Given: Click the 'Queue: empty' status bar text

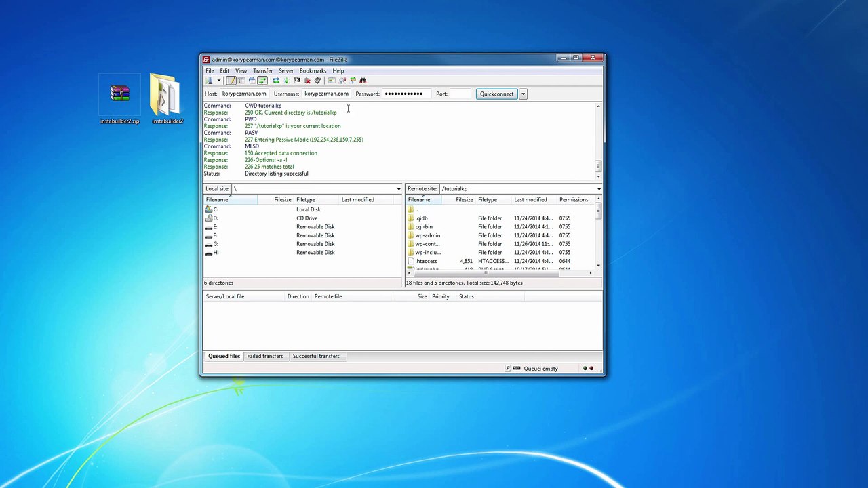Looking at the screenshot, I should point(540,369).
